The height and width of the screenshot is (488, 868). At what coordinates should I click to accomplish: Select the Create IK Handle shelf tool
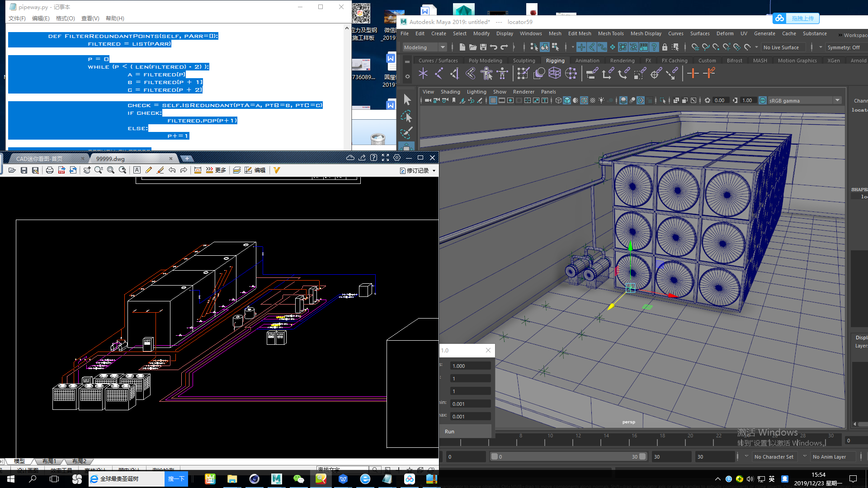click(455, 73)
